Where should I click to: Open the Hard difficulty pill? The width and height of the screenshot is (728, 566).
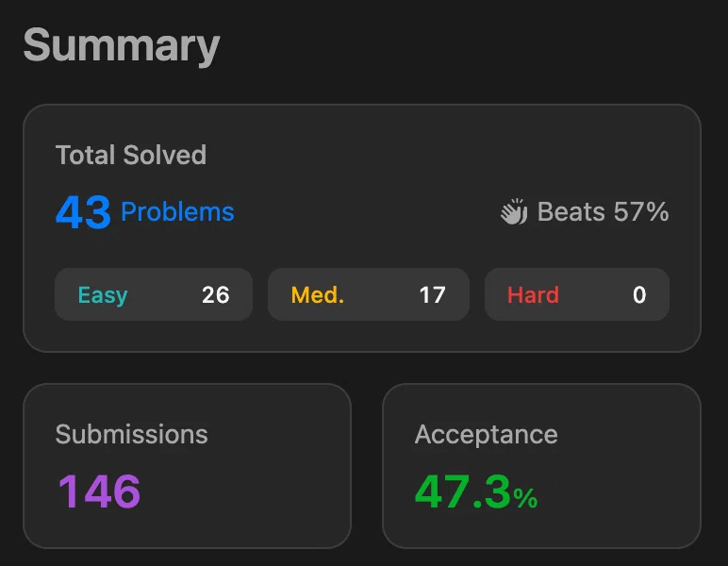click(x=576, y=294)
